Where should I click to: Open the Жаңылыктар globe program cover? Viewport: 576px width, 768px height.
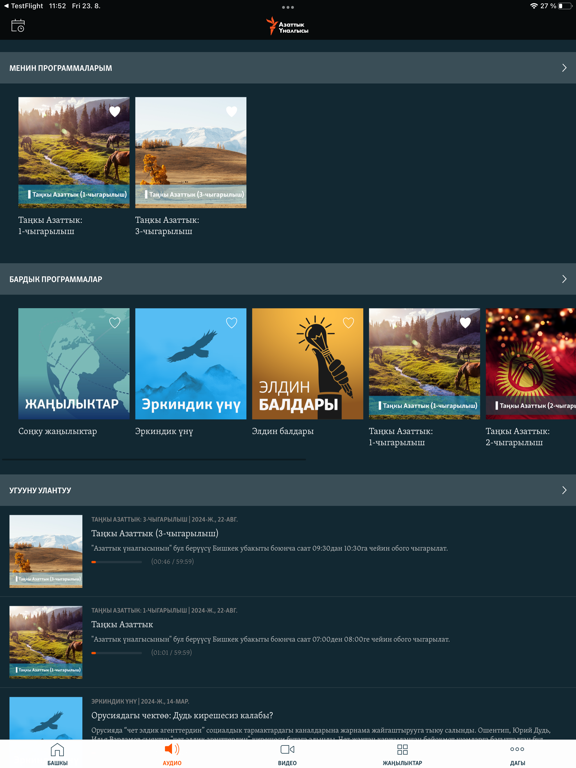(74, 363)
